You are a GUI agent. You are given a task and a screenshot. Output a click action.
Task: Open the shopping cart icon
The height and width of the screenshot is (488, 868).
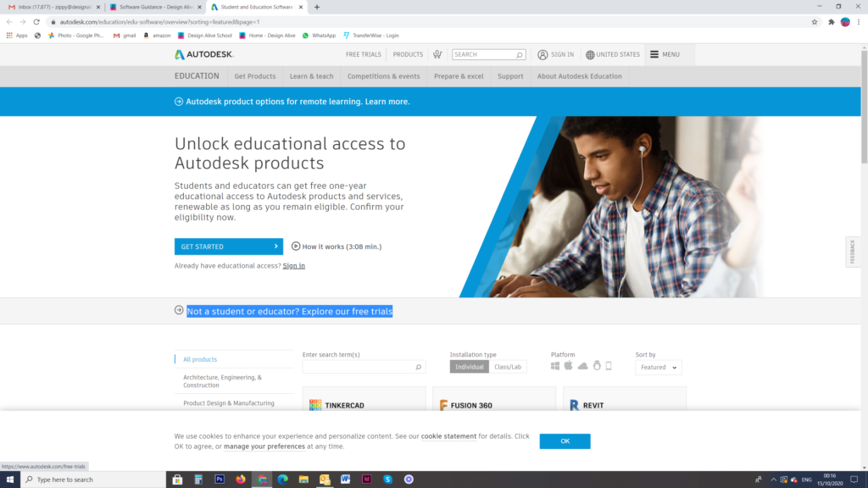click(437, 54)
